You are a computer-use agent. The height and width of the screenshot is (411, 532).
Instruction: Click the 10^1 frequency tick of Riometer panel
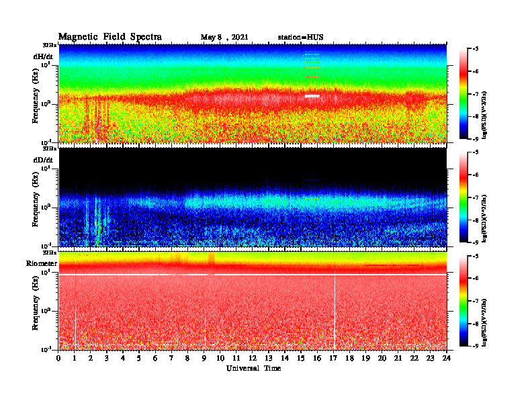tap(46, 272)
